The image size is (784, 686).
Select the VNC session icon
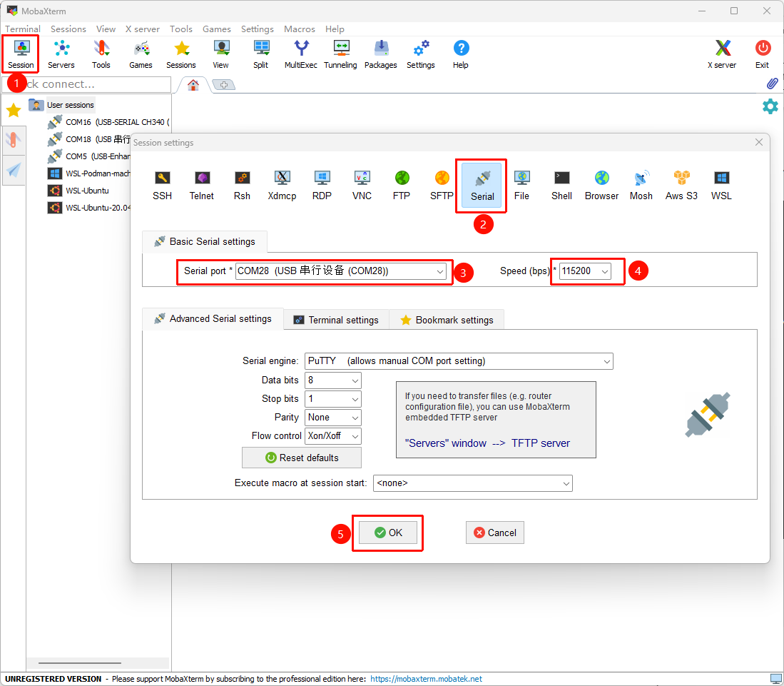pos(362,185)
